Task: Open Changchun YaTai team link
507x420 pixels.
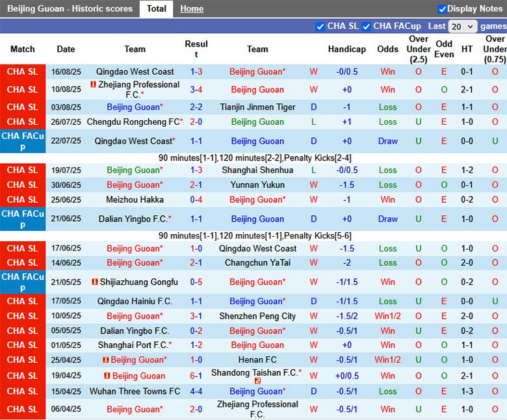Action: tap(257, 263)
